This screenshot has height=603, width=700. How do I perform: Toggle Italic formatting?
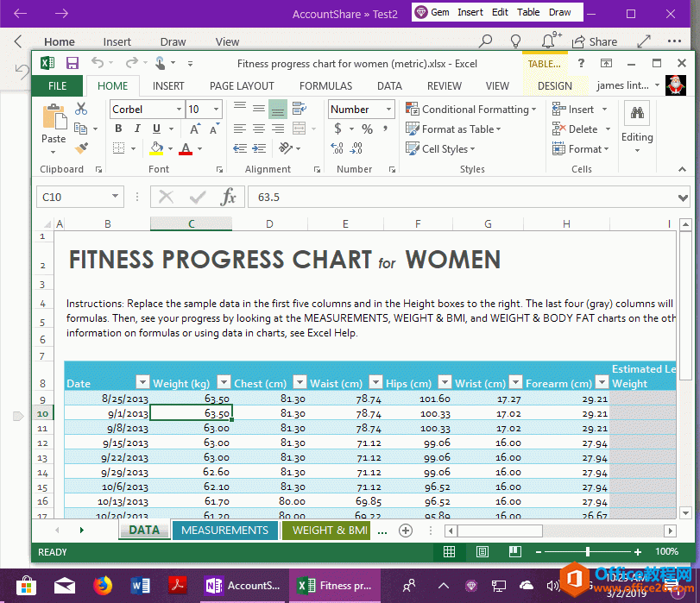click(x=136, y=129)
